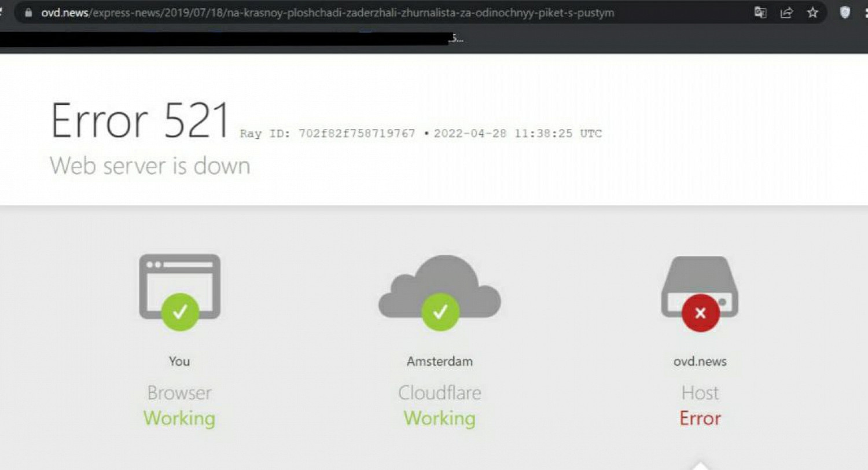
Task: Click the gray Cloudflare cloud icon
Action: [x=440, y=286]
